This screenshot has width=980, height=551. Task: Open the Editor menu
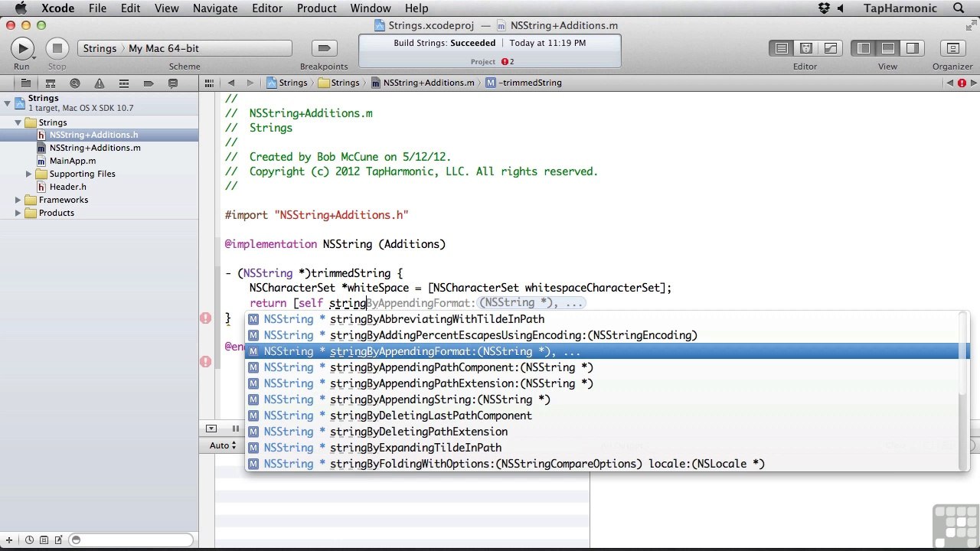tap(267, 8)
